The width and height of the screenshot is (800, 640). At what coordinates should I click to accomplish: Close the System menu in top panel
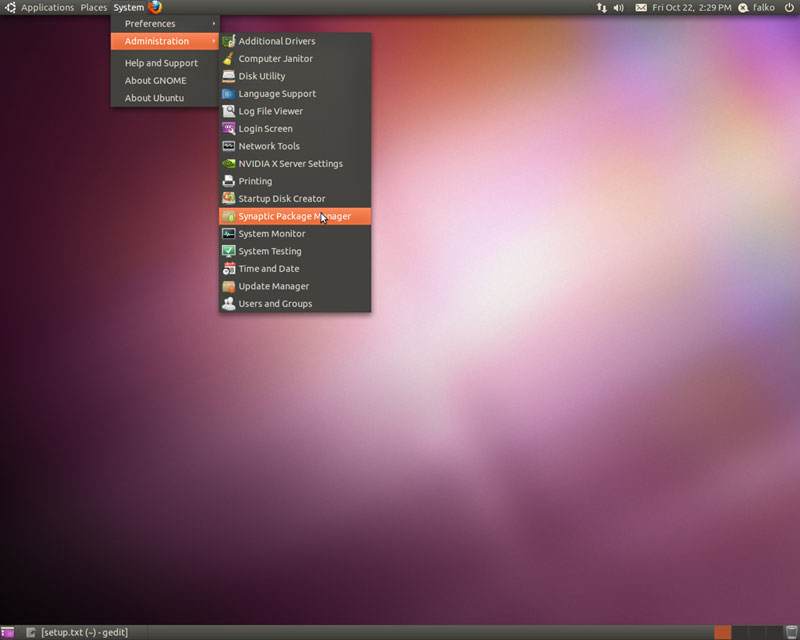[x=129, y=8]
